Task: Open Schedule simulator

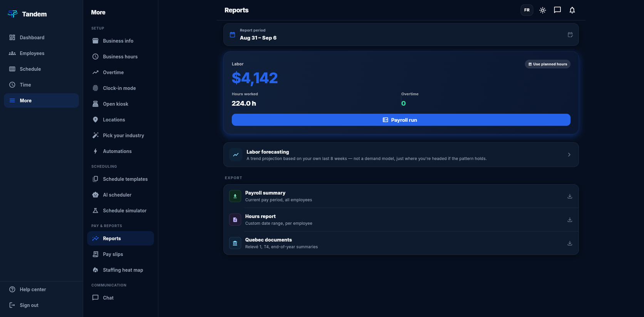Action: click(121, 211)
